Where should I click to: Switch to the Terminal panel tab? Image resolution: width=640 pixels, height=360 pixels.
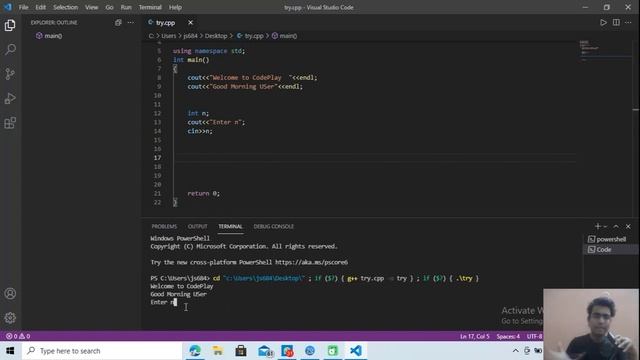point(230,226)
